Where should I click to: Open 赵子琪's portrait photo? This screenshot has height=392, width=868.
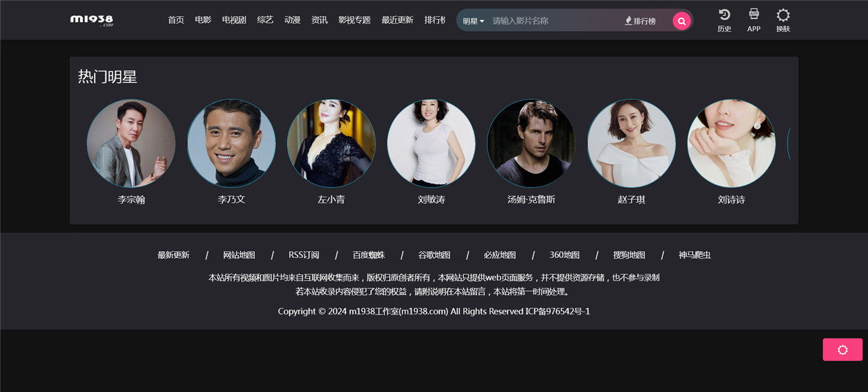pos(631,143)
